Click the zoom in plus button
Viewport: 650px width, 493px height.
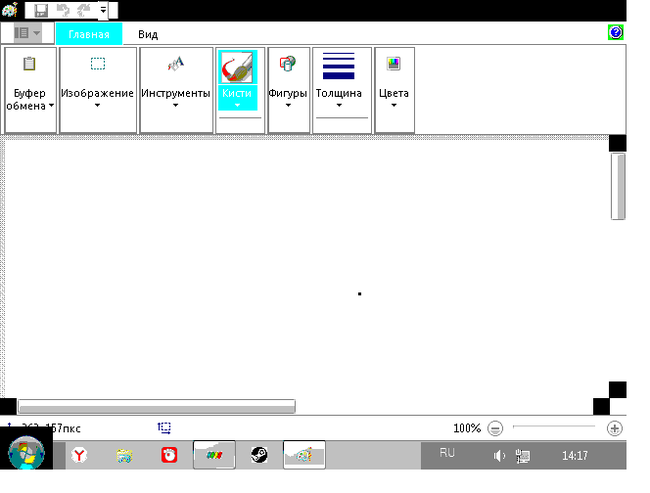coord(614,428)
